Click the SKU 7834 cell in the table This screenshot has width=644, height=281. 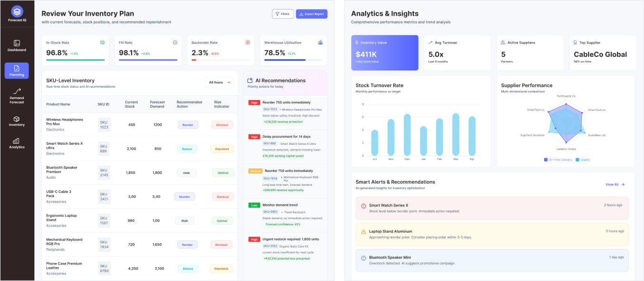tap(104, 244)
